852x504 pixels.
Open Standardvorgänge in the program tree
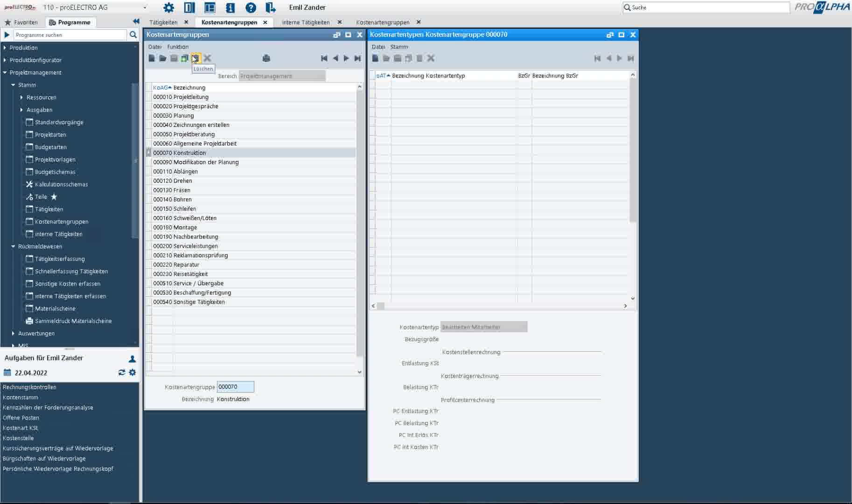pos(59,122)
